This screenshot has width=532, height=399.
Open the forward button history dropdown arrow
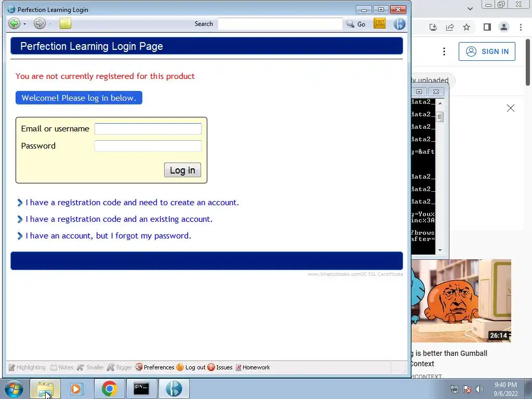coord(50,24)
